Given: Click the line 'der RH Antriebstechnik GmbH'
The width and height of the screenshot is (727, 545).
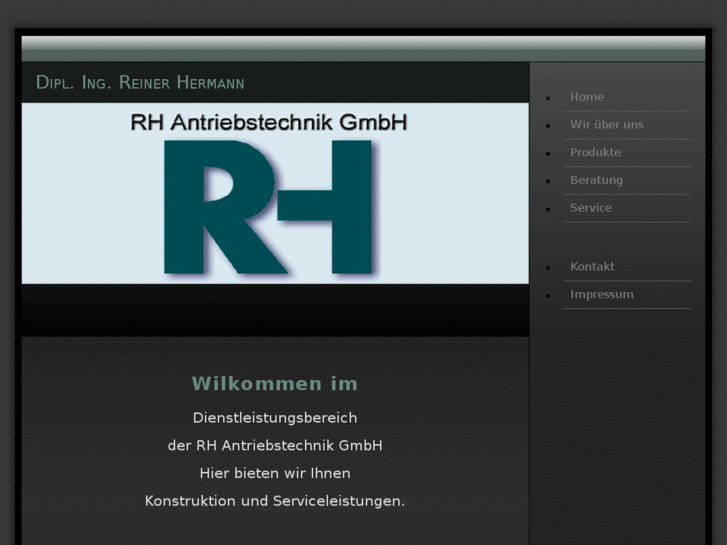Looking at the screenshot, I should tap(275, 446).
